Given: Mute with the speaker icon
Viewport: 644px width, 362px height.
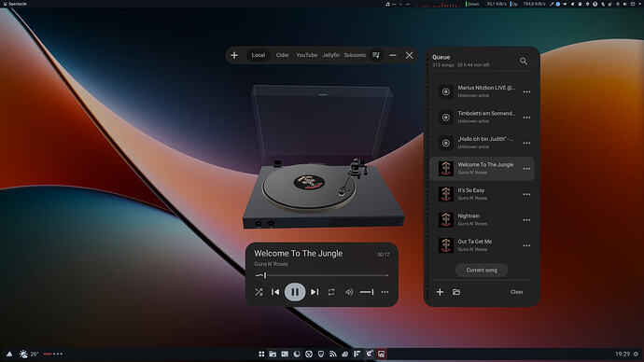Looking at the screenshot, I should click(349, 292).
